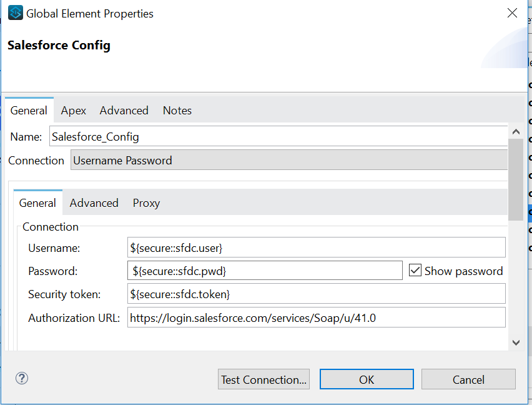View the outer Advanced tab
Image resolution: width=532 pixels, height=405 pixels.
[124, 110]
